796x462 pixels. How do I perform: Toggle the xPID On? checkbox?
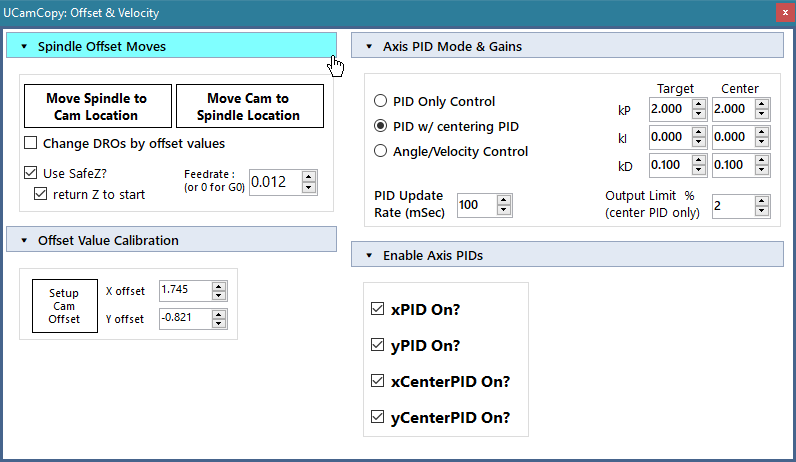[x=377, y=309]
